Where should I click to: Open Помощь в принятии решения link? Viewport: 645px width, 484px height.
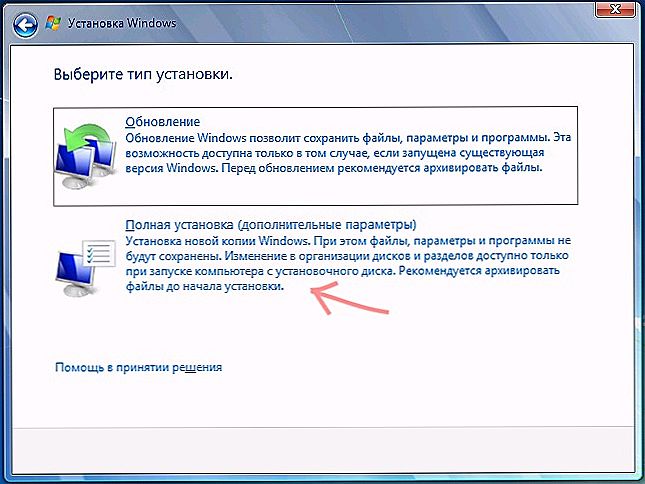tap(139, 367)
